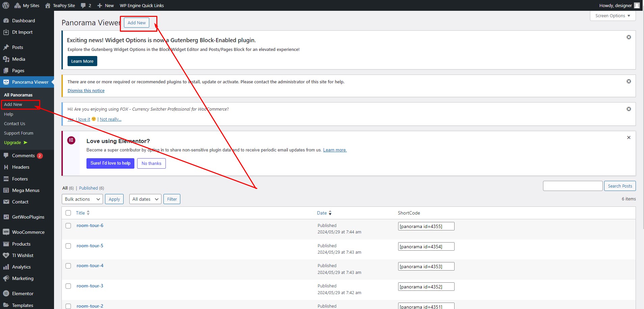Viewport: 644px width, 309px height.
Task: Click the Elementor sidebar icon
Action: point(6,293)
